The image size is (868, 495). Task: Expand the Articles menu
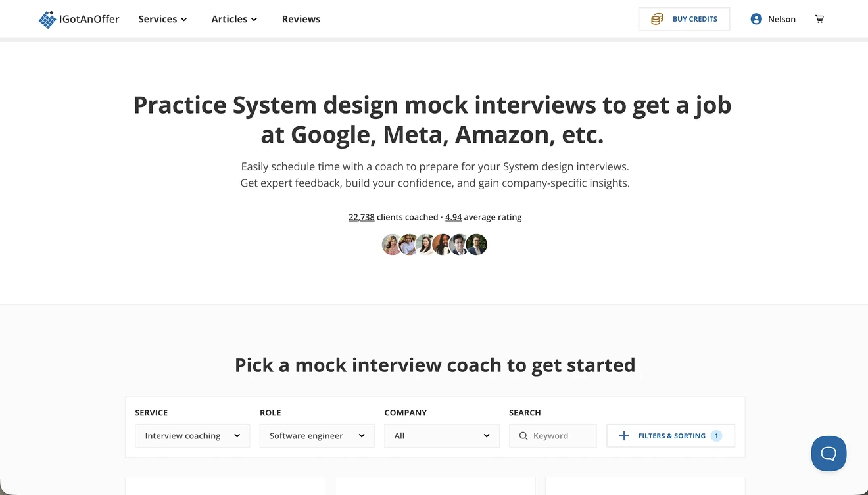tap(234, 19)
